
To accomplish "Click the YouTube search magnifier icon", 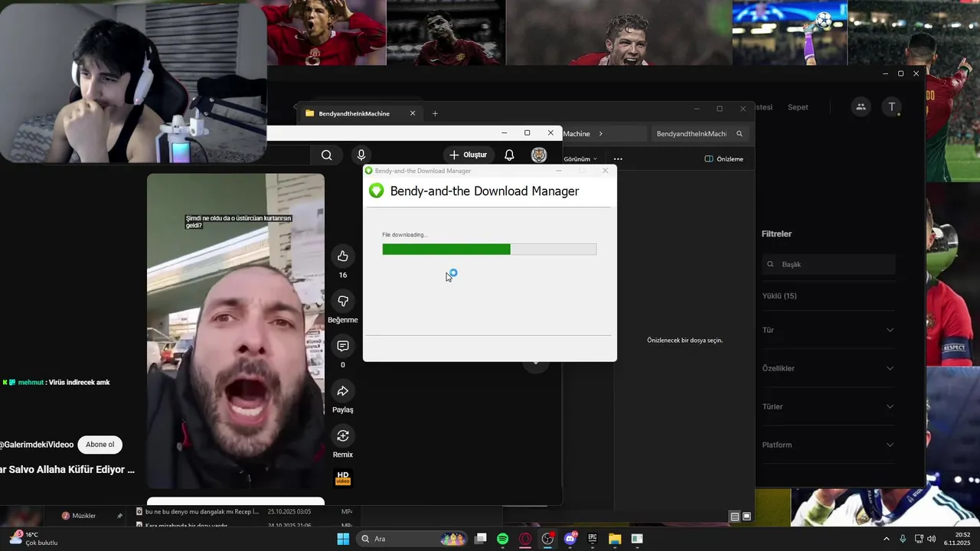I will [327, 155].
